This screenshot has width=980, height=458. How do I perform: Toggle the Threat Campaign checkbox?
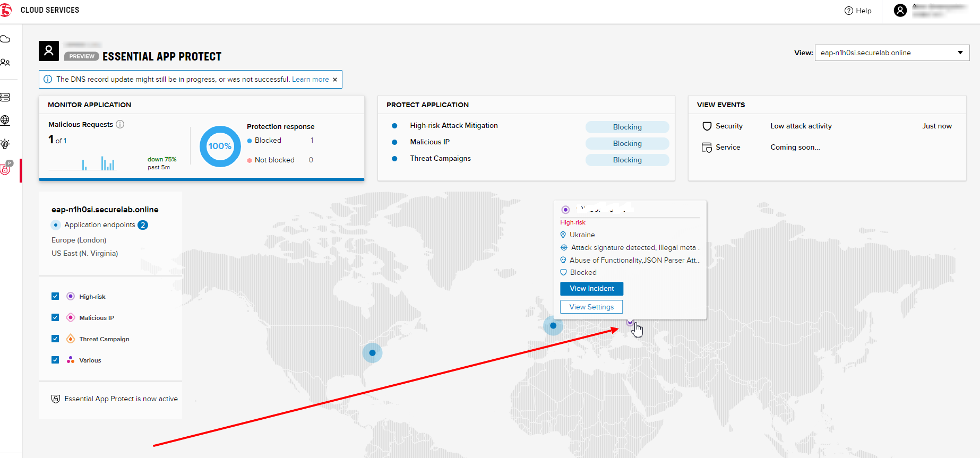point(55,339)
